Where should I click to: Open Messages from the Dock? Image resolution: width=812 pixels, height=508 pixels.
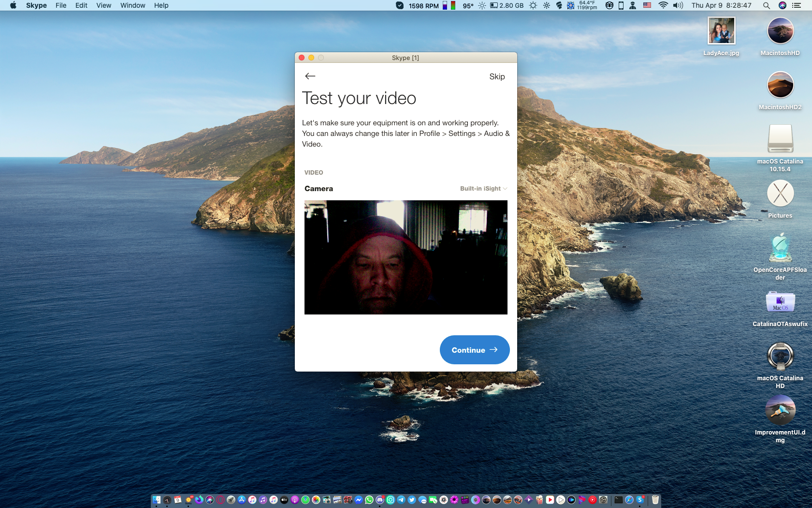pyautogui.click(x=422, y=500)
